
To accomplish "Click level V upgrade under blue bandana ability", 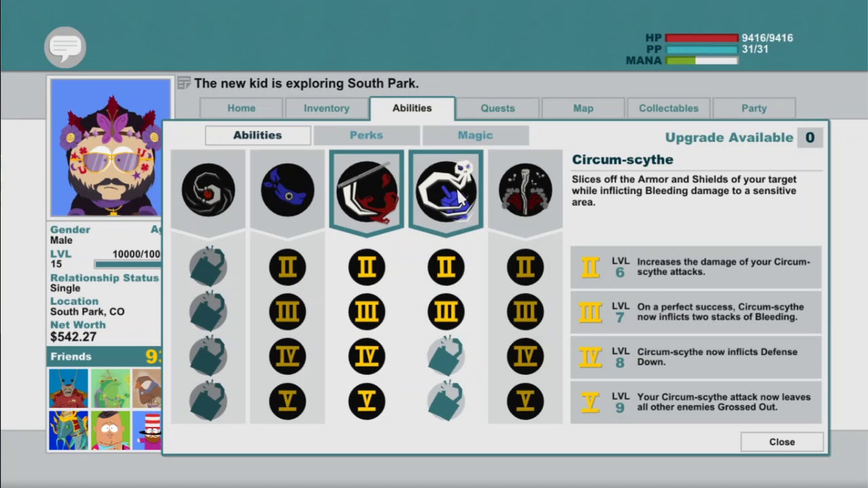I will pos(288,401).
